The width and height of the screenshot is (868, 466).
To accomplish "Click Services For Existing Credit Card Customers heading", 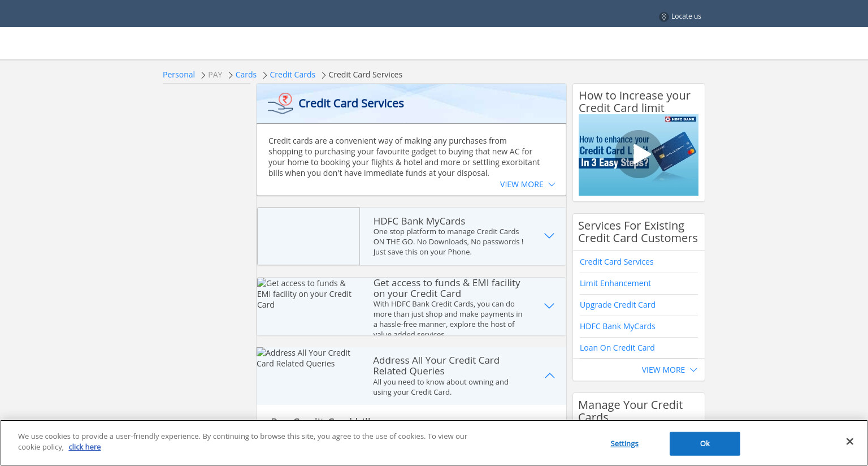I will (638, 232).
